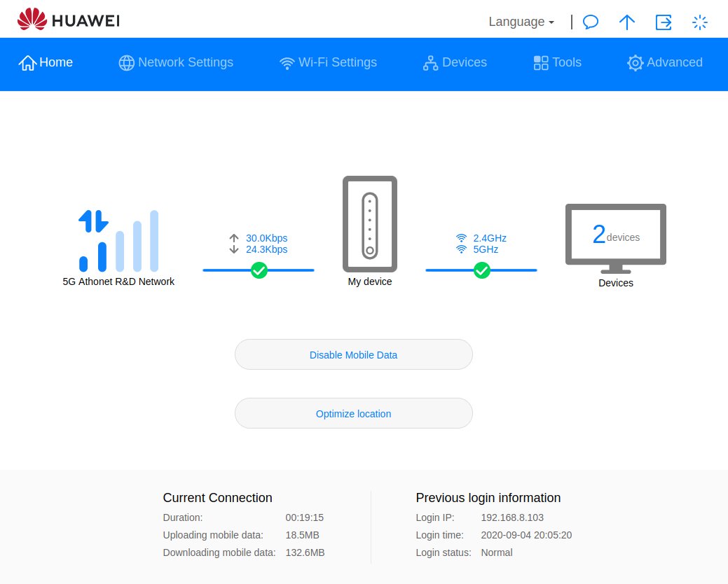Switch to the Devices tab
Viewport: 728px width, 584px height.
[455, 62]
